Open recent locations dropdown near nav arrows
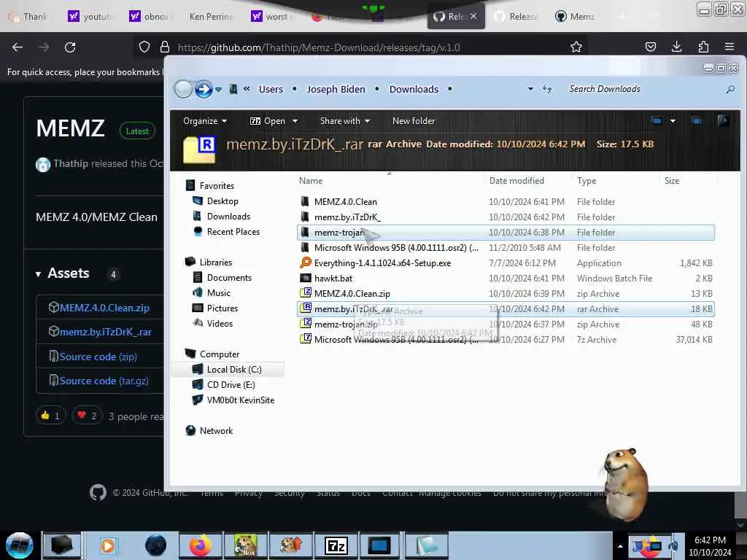This screenshot has height=560, width=747. (x=218, y=90)
